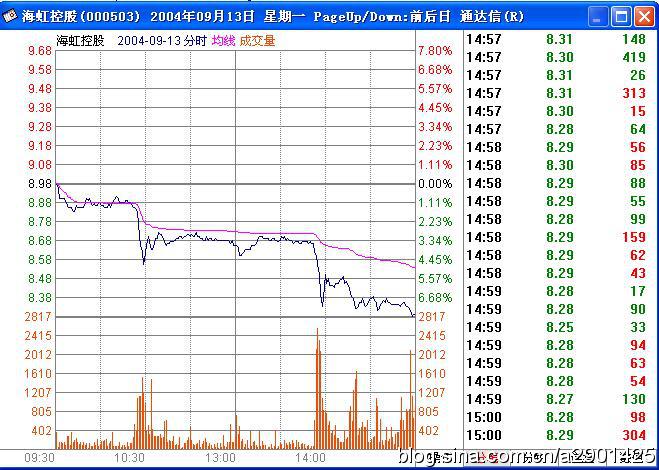This screenshot has height=470, width=659.
Task: Select the 14:59 trade at 8.27, volume 130
Action: tap(556, 399)
